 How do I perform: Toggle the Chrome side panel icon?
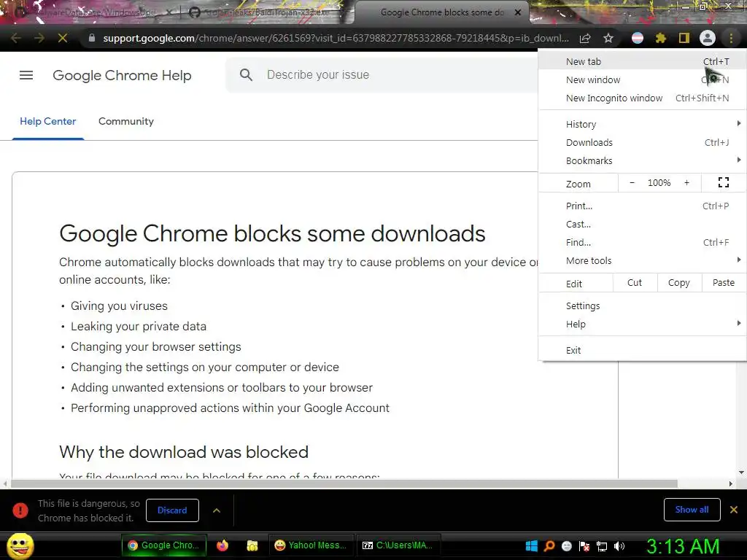[x=684, y=38]
